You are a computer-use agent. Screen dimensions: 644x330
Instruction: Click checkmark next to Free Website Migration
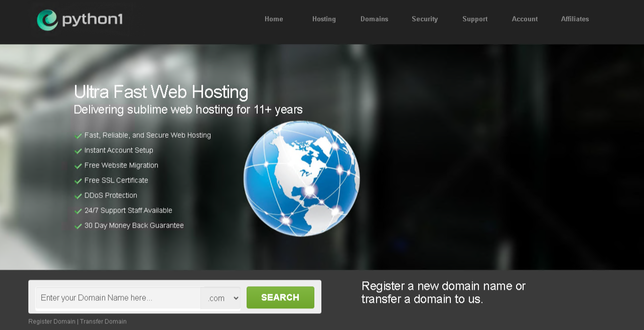click(78, 166)
